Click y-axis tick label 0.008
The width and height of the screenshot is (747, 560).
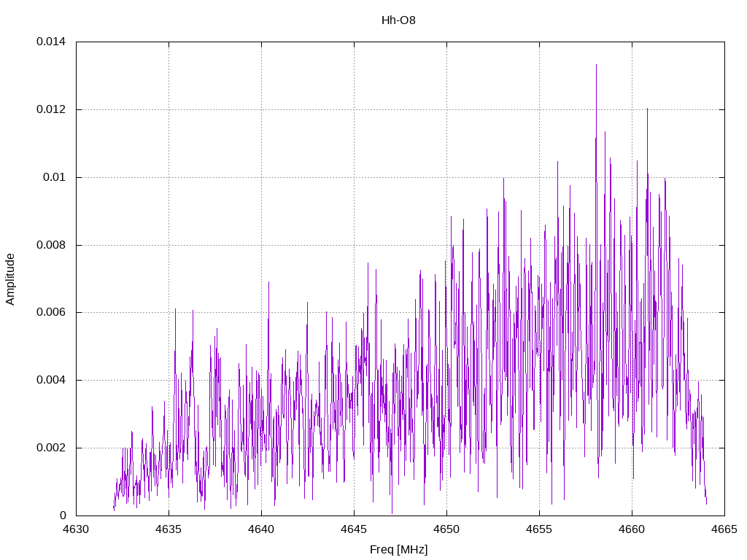tap(51, 245)
